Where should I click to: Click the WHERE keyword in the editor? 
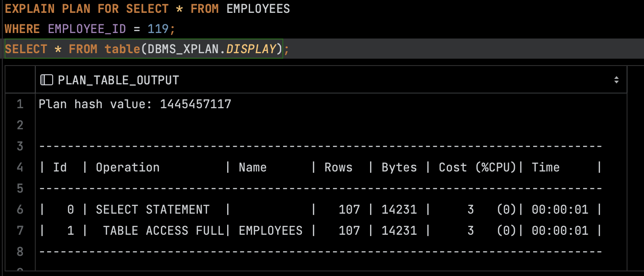coord(22,29)
